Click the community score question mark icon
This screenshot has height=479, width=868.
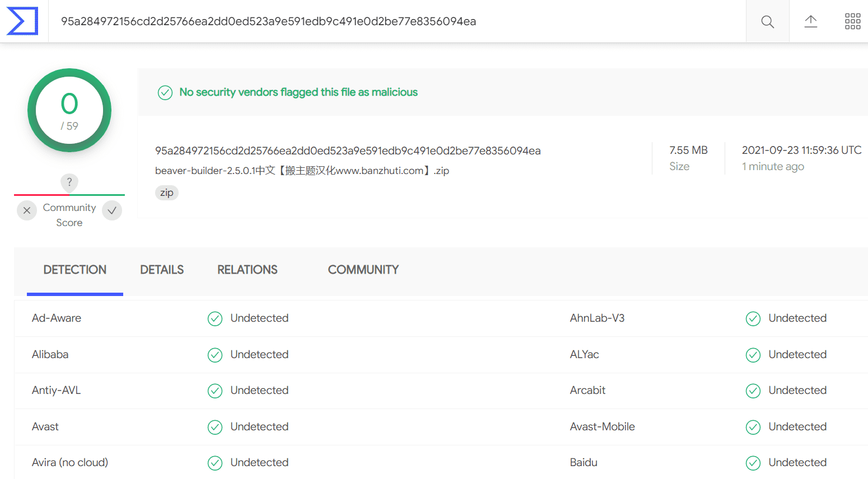coord(69,182)
